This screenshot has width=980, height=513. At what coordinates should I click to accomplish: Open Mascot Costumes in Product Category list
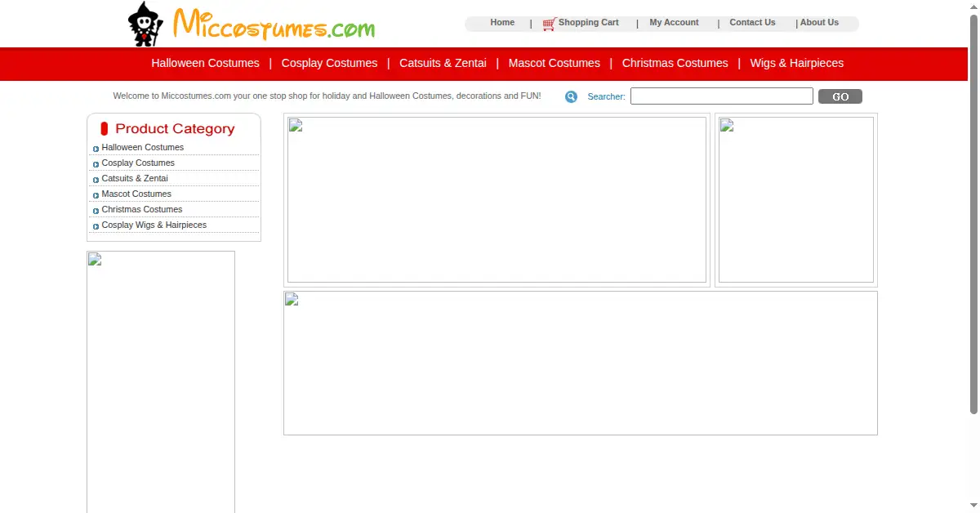[136, 194]
